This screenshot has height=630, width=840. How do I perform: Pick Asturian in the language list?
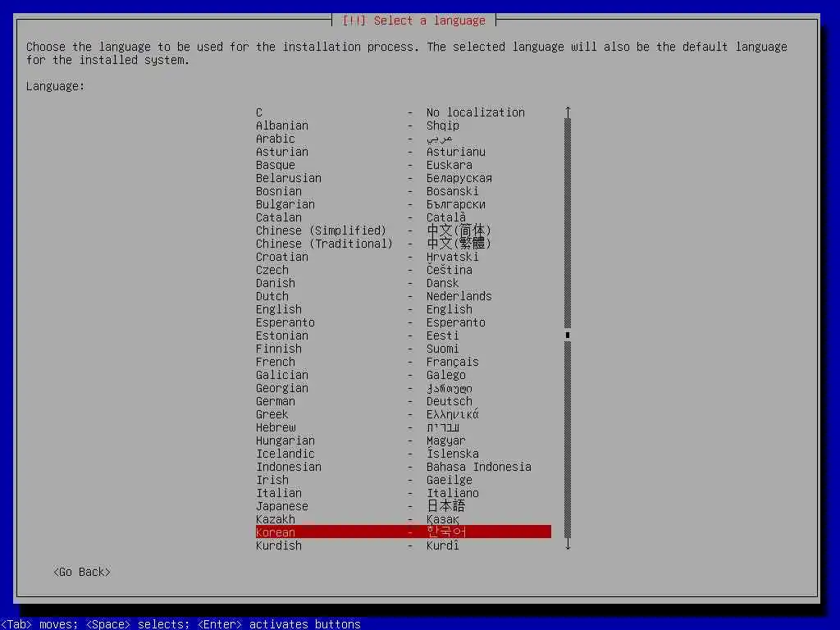[404, 152]
